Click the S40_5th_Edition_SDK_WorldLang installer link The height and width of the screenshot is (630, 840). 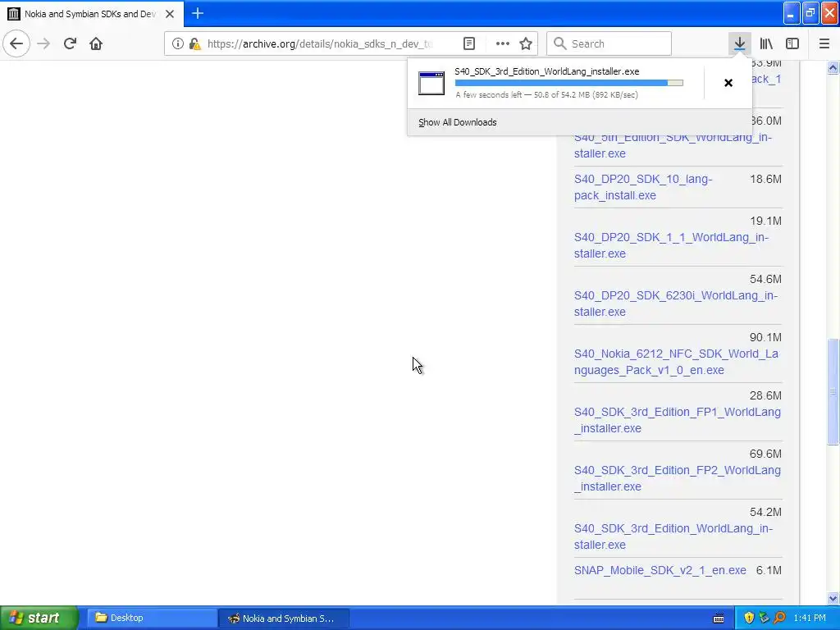click(x=673, y=145)
